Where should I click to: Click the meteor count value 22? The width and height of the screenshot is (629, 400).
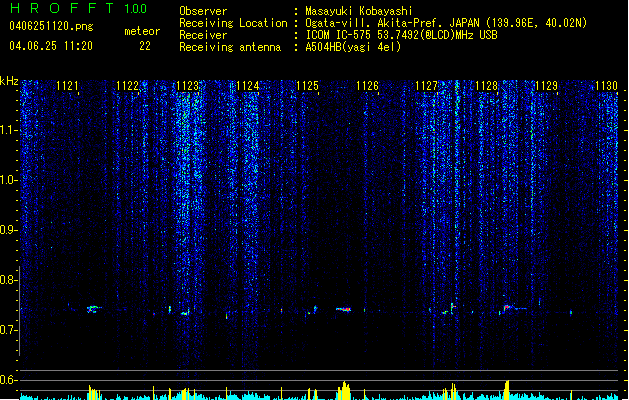tap(145, 46)
